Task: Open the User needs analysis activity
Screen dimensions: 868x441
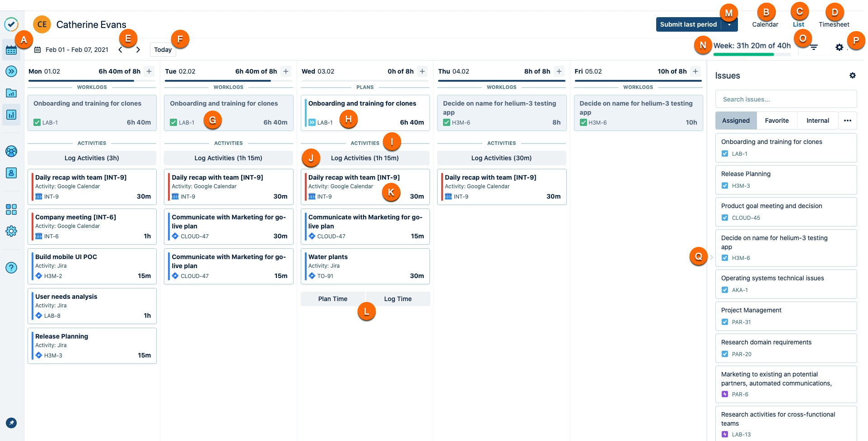Action: [x=92, y=306]
